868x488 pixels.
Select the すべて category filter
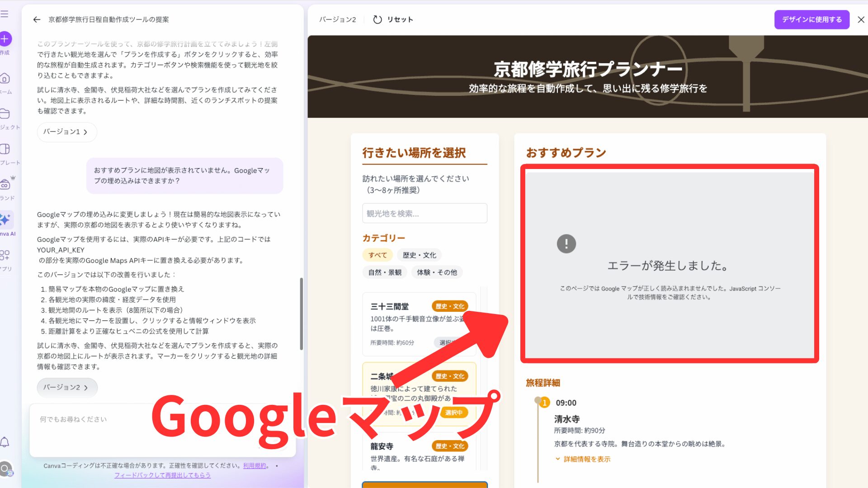(377, 255)
